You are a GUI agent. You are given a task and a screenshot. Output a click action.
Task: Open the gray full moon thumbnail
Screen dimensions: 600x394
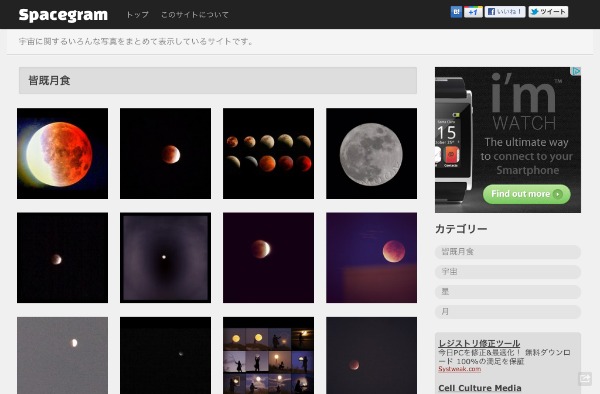pos(371,153)
